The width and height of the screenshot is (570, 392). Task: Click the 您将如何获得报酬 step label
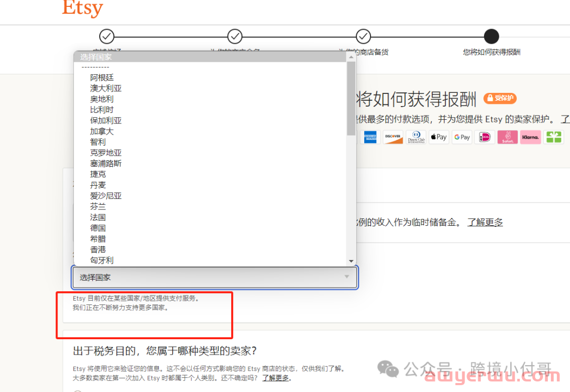tap(491, 52)
